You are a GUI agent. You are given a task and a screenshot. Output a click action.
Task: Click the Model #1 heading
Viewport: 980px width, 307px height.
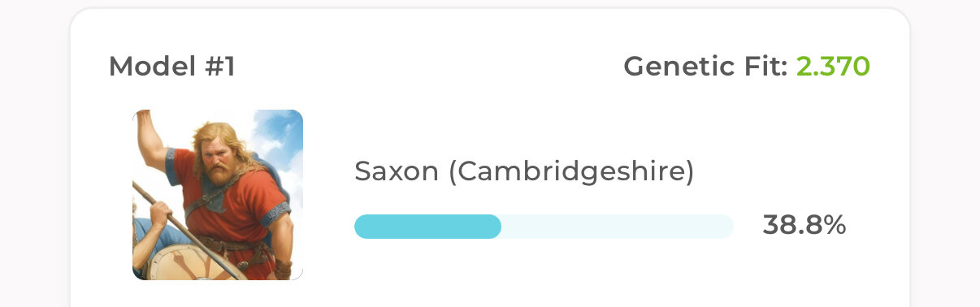[x=172, y=67]
